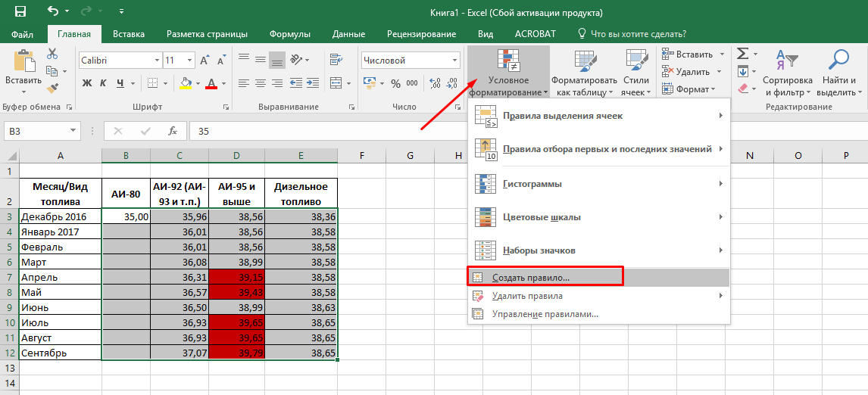
Task: Click Удалить cells button
Action: pyautogui.click(x=692, y=71)
